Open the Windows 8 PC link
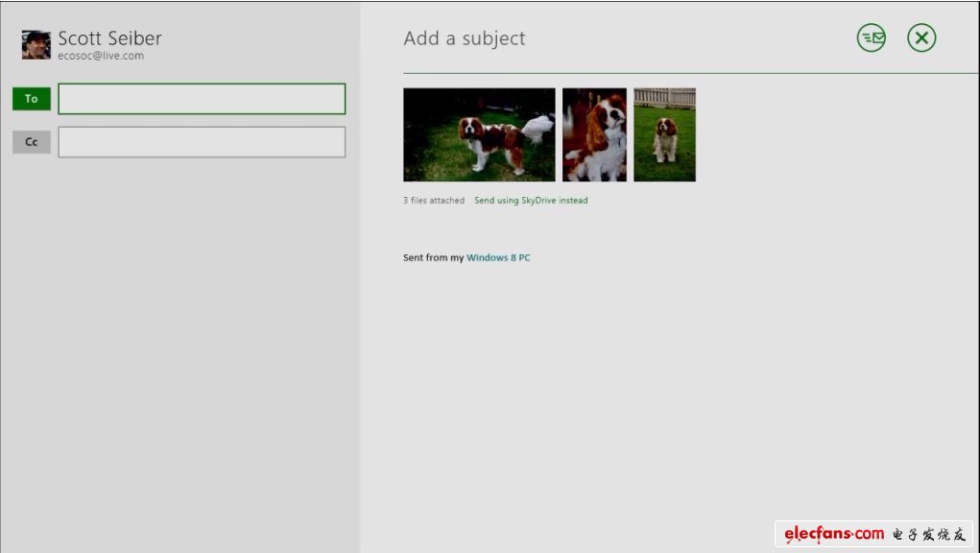This screenshot has height=553, width=980. [x=498, y=258]
